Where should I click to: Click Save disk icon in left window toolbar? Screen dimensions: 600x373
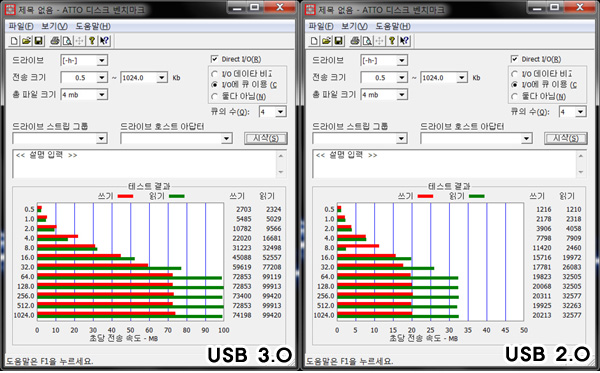click(x=38, y=41)
